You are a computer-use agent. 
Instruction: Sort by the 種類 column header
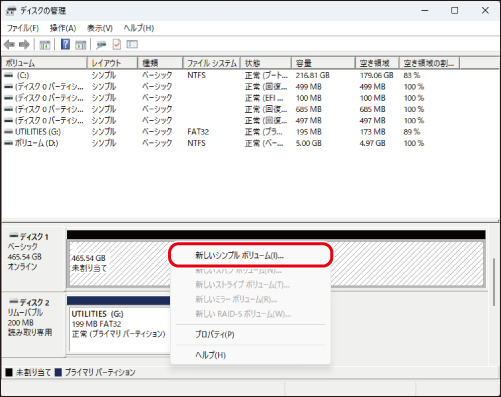(160, 63)
